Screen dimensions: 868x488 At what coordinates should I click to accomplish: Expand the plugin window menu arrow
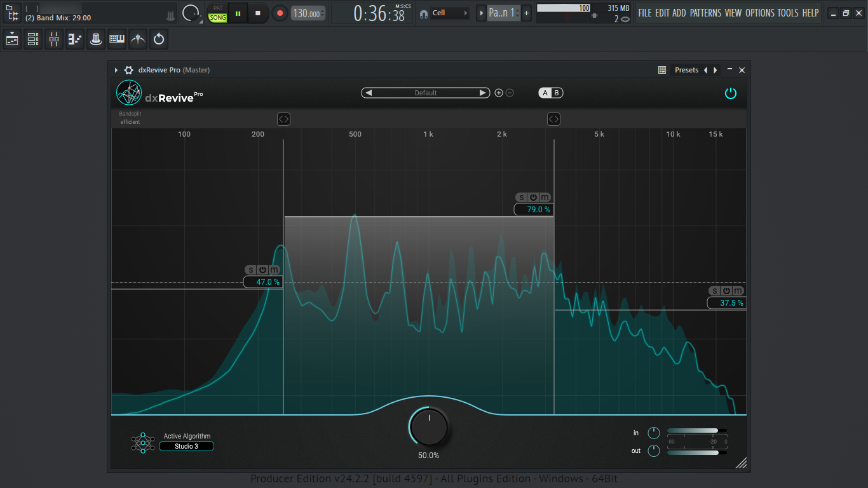click(x=116, y=70)
